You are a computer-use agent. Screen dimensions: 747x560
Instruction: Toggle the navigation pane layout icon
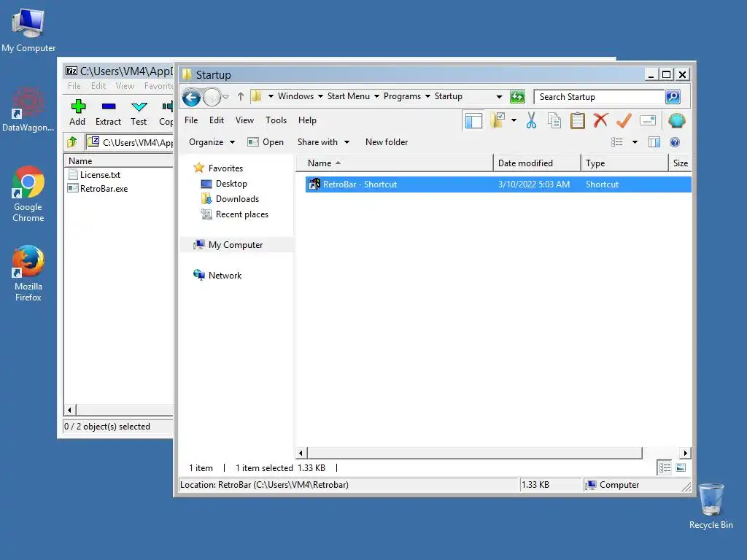(x=473, y=120)
